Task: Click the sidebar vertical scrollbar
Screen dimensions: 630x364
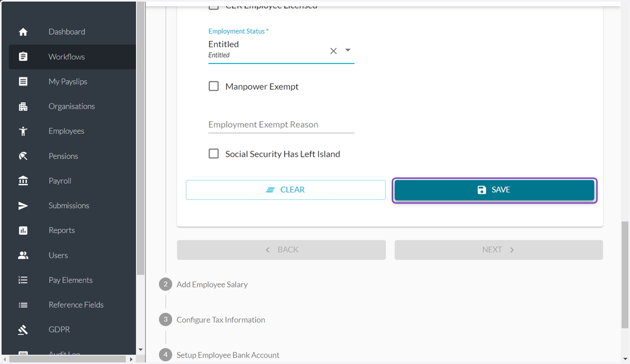Action: click(140, 139)
